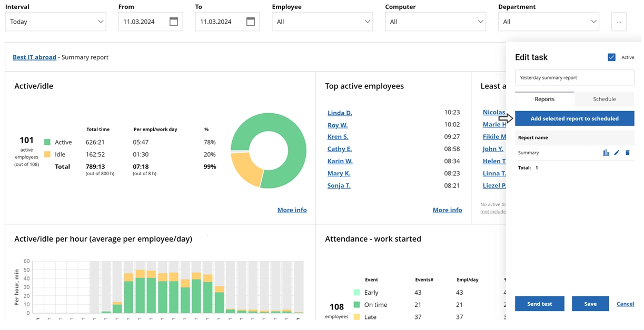Image resolution: width=644 pixels, height=330 pixels.
Task: Uncheck the Active checkbox in Edit task
Action: [612, 57]
